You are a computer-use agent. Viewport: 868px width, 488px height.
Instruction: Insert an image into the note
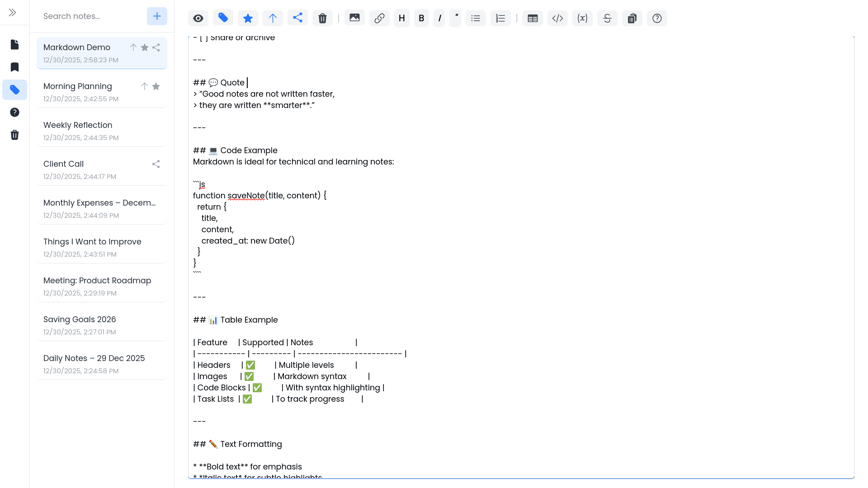(x=354, y=18)
